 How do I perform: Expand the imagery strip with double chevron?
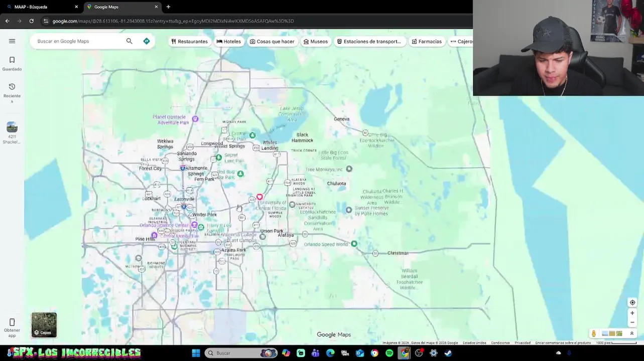click(x=632, y=333)
